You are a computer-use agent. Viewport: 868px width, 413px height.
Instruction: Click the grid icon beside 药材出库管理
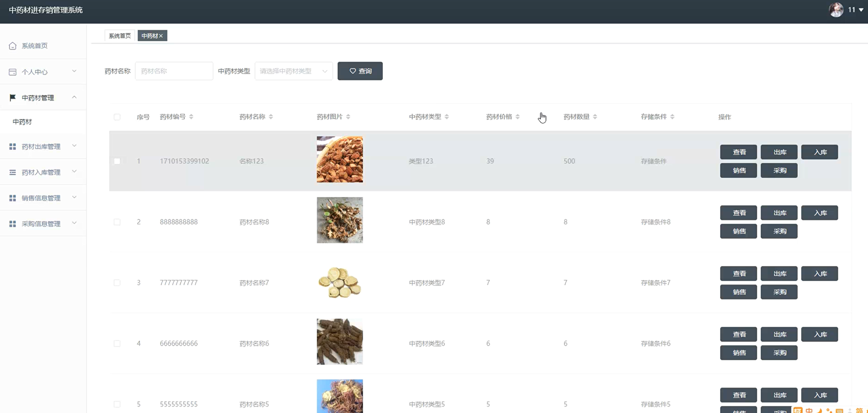pyautogui.click(x=12, y=146)
